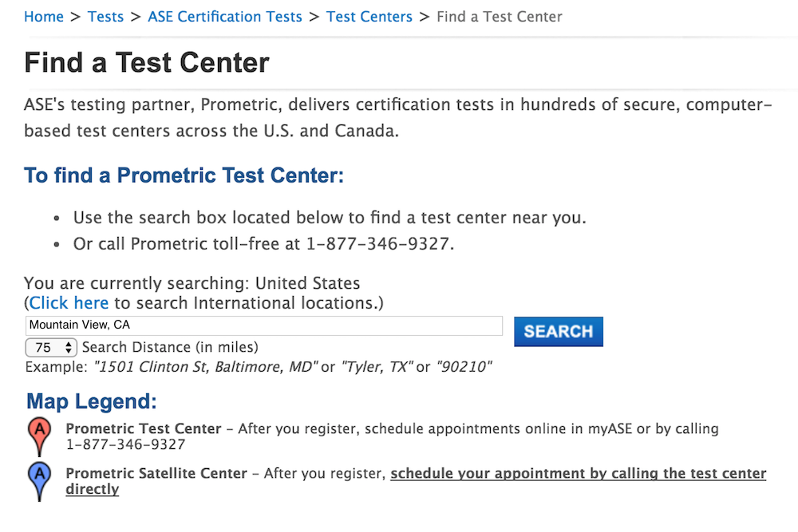This screenshot has height=532, width=798.
Task: Click the red Prometric Test Center marker icon
Action: tap(39, 436)
